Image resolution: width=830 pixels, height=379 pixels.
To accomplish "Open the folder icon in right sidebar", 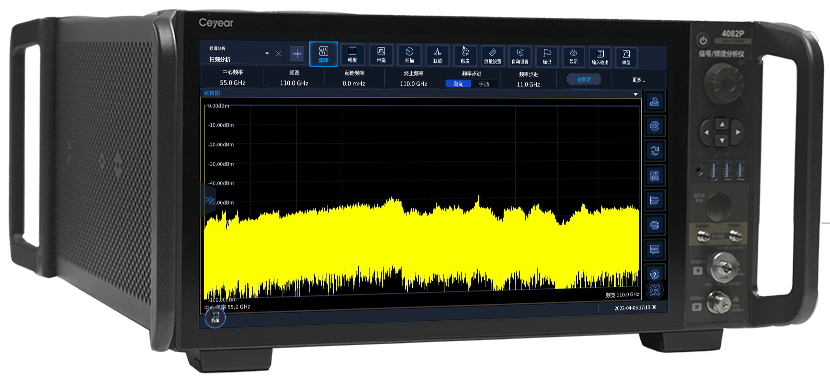I will (655, 199).
